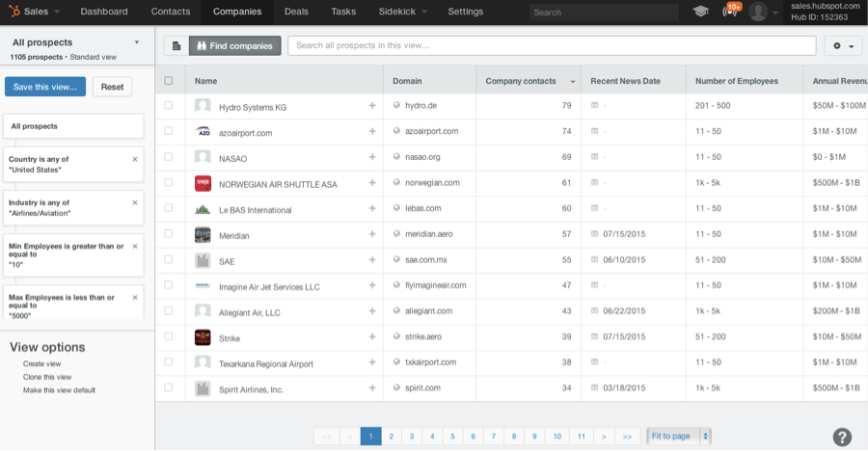Viewport: 868px width, 451px height.
Task: Click the Reset button
Action: tap(113, 87)
